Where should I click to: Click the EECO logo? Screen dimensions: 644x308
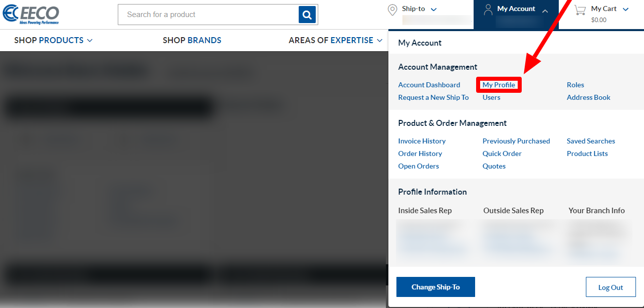tap(31, 15)
